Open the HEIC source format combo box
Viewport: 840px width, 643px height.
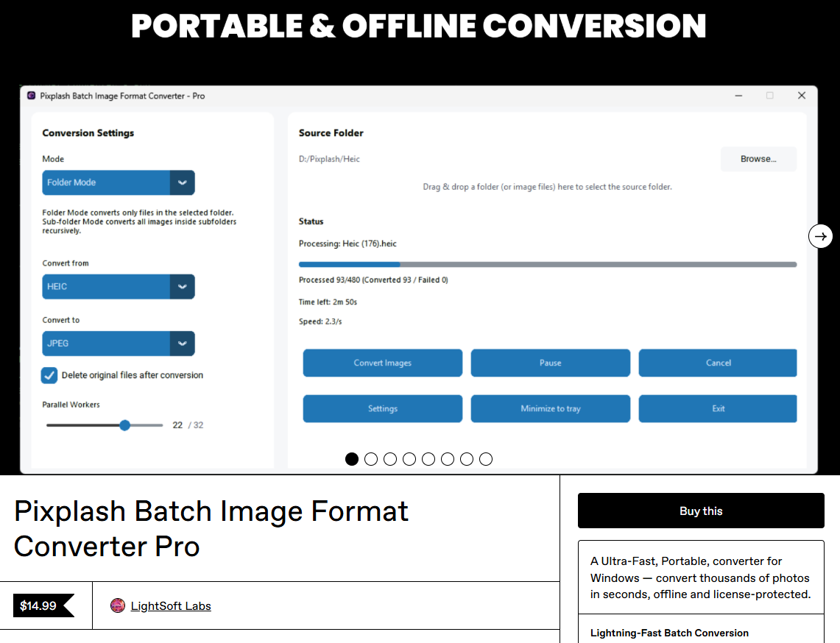point(119,286)
